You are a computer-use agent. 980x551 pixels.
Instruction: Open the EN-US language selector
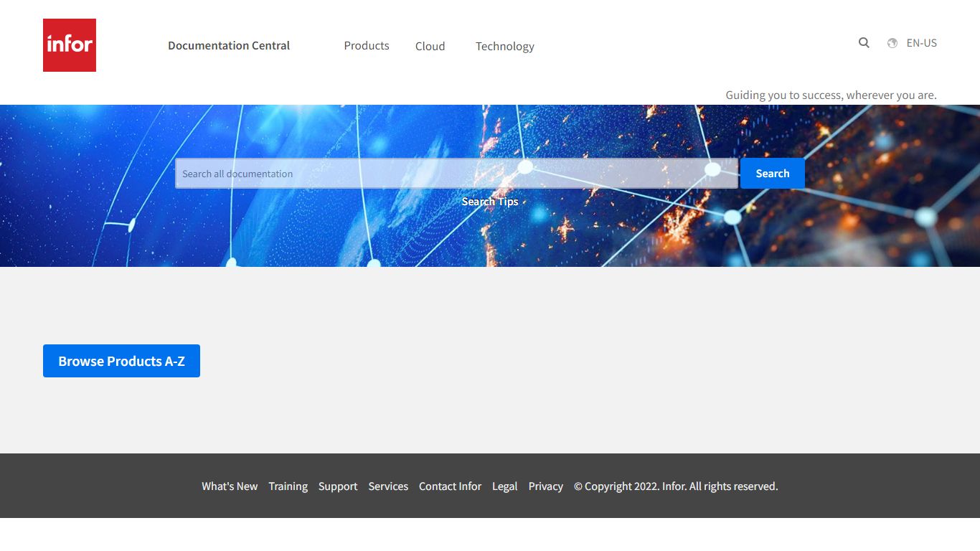(922, 43)
